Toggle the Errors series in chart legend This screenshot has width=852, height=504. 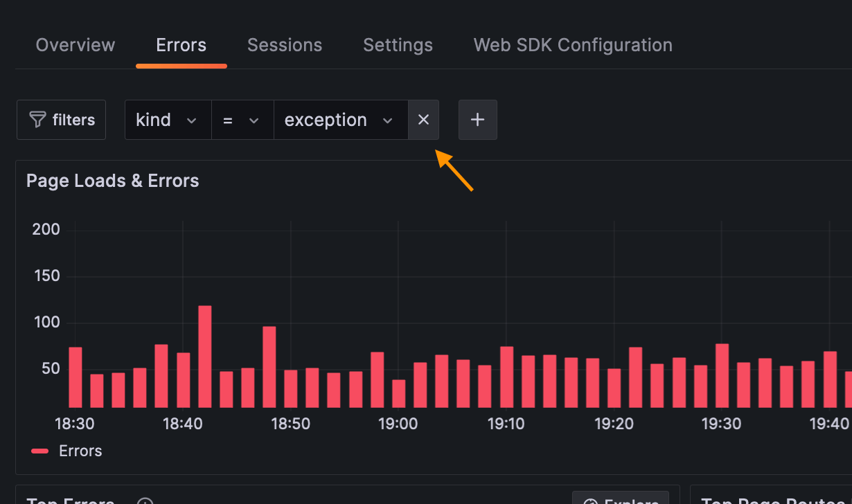80,451
